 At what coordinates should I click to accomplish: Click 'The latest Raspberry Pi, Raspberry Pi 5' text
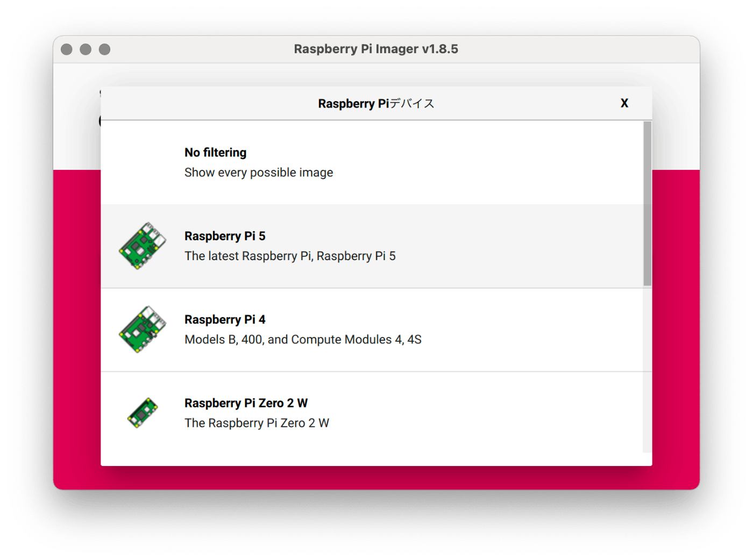[290, 256]
